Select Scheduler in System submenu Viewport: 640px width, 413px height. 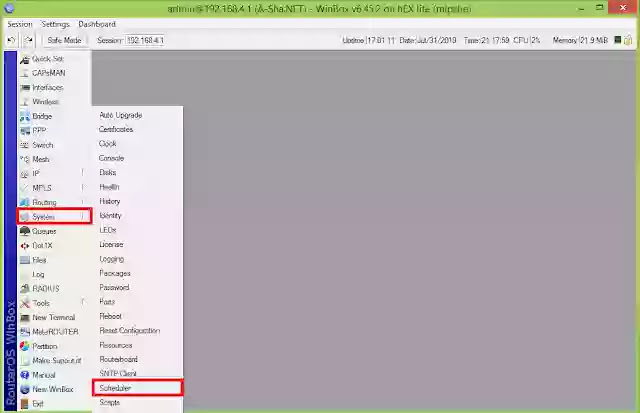(138, 388)
